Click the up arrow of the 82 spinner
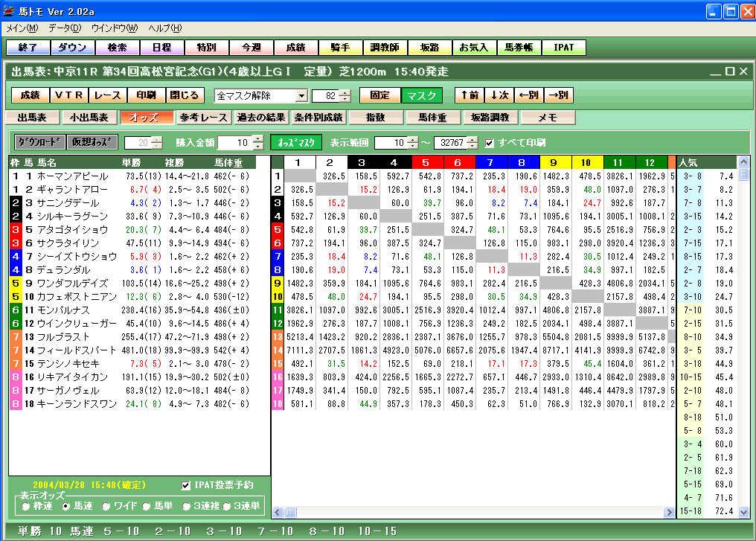The width and height of the screenshot is (756, 541). click(x=344, y=92)
